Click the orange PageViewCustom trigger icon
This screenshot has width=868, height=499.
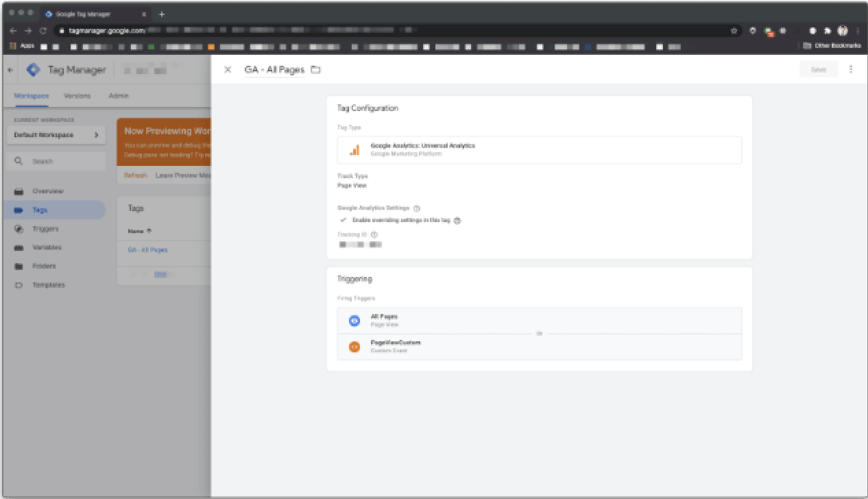click(x=354, y=346)
